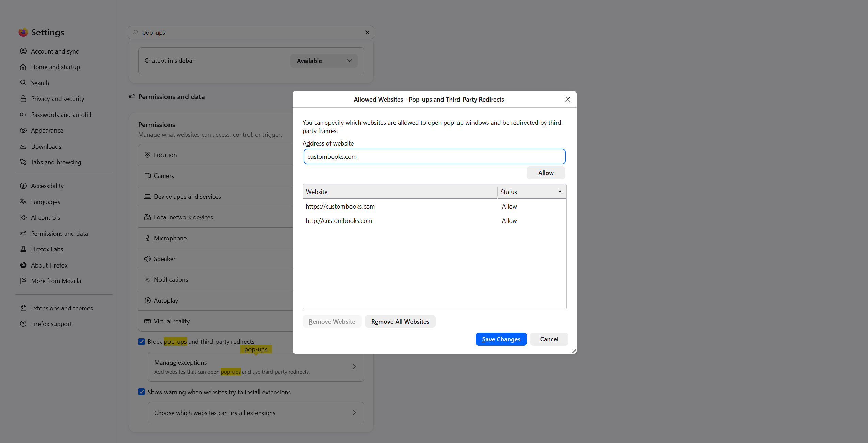Expand Manage exceptions chevron

[x=354, y=367]
